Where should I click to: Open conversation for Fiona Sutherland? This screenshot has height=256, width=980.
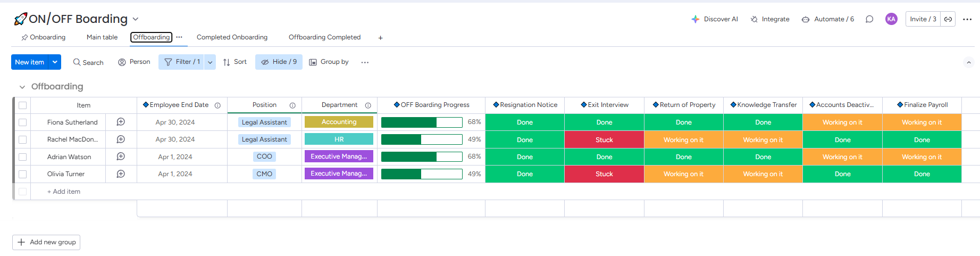(121, 122)
